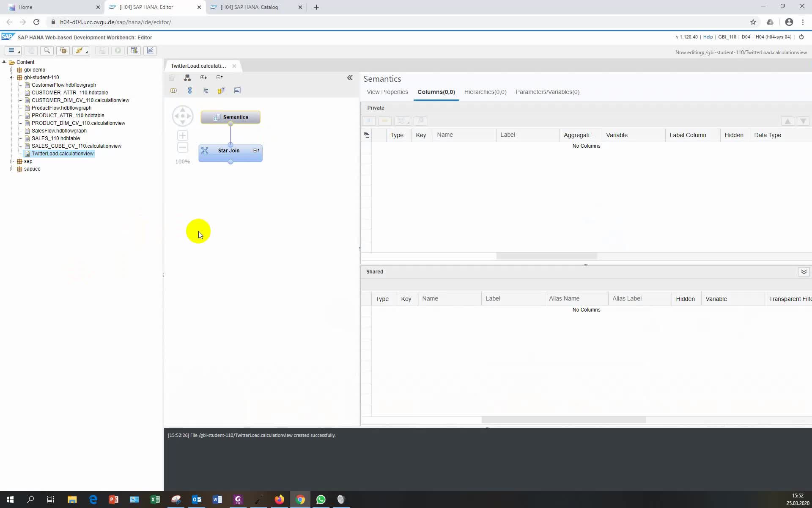
Task: Open new browser tab
Action: pyautogui.click(x=316, y=7)
